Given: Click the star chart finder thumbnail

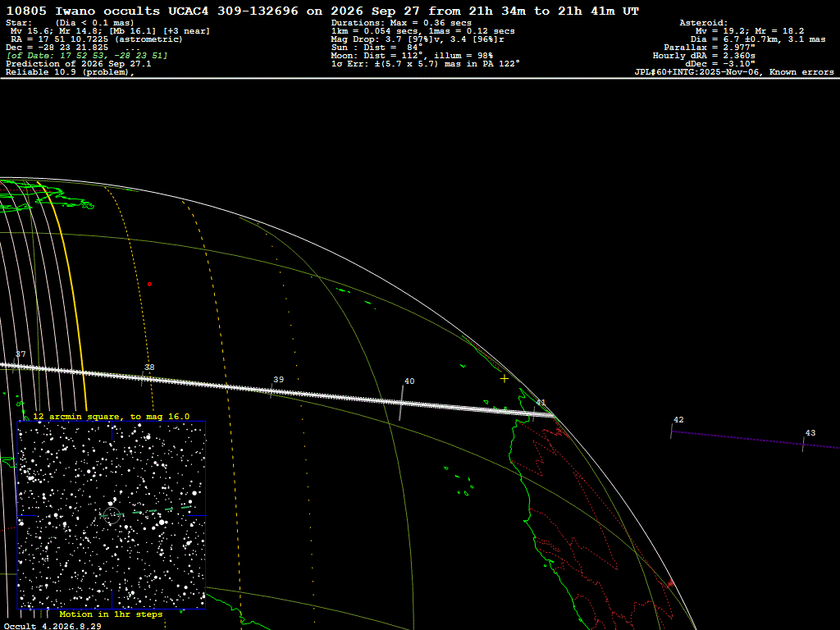Looking at the screenshot, I should (x=112, y=515).
